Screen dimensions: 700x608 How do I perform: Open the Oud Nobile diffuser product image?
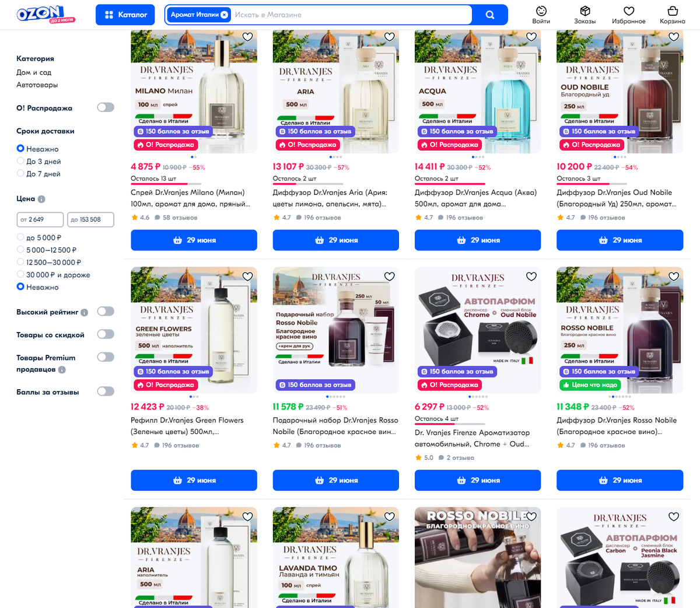pyautogui.click(x=619, y=92)
